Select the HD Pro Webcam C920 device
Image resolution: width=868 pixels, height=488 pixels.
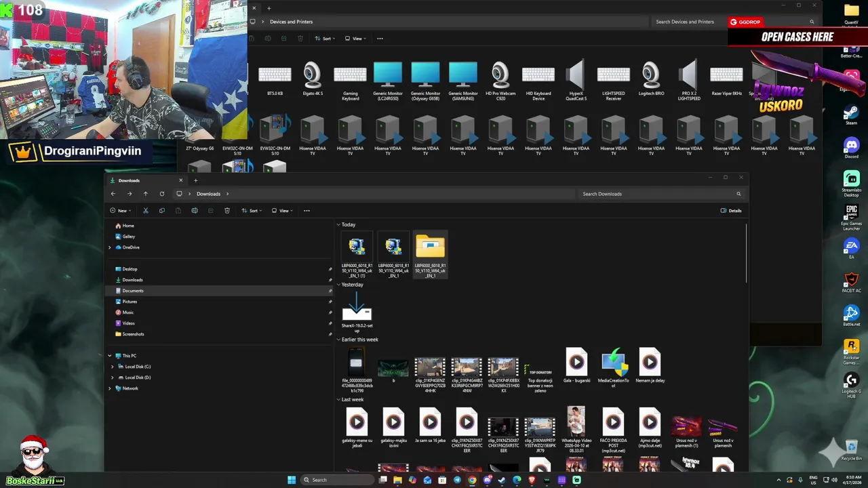point(500,81)
